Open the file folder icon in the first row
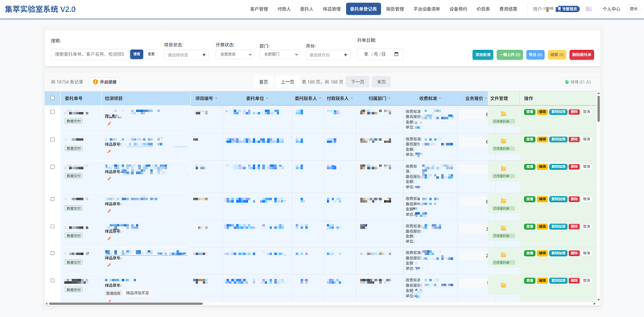Viewport: 644px width, 317px height. click(503, 113)
